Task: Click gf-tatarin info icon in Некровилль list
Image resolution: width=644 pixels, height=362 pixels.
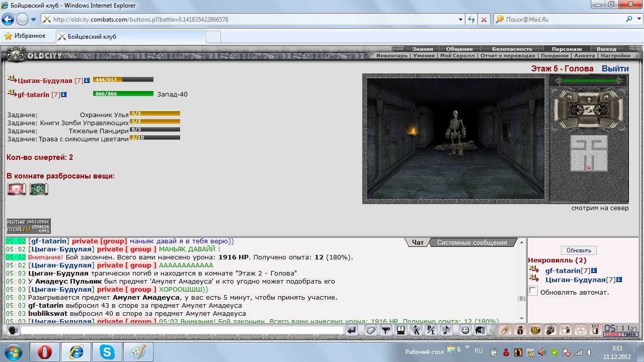Action: pos(594,271)
